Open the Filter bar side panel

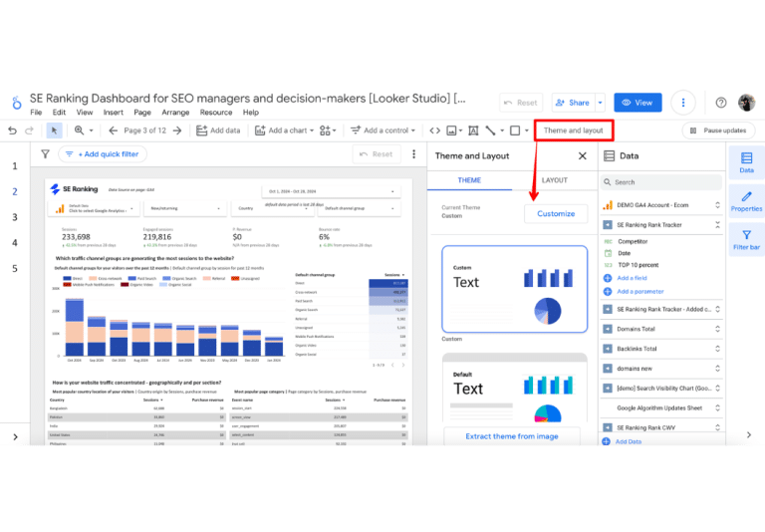(x=746, y=240)
